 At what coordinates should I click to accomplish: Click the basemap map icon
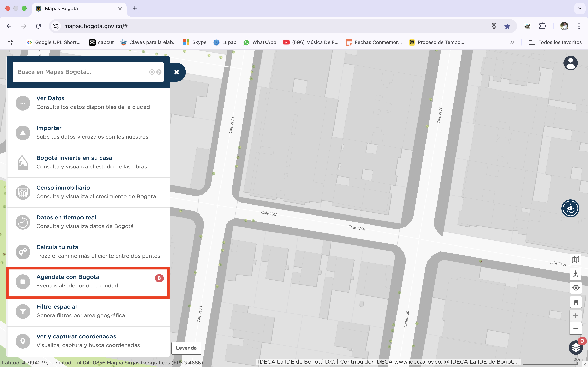tap(575, 260)
